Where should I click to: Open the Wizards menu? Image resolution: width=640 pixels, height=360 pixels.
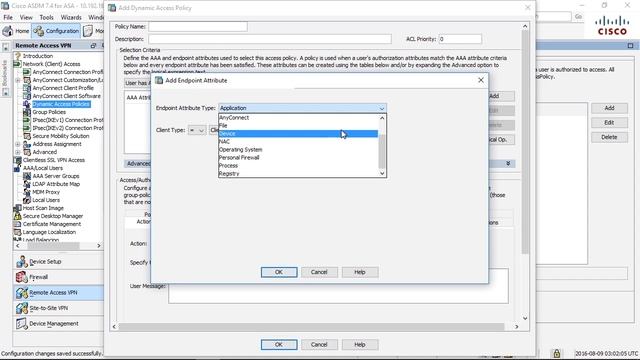pos(71,18)
